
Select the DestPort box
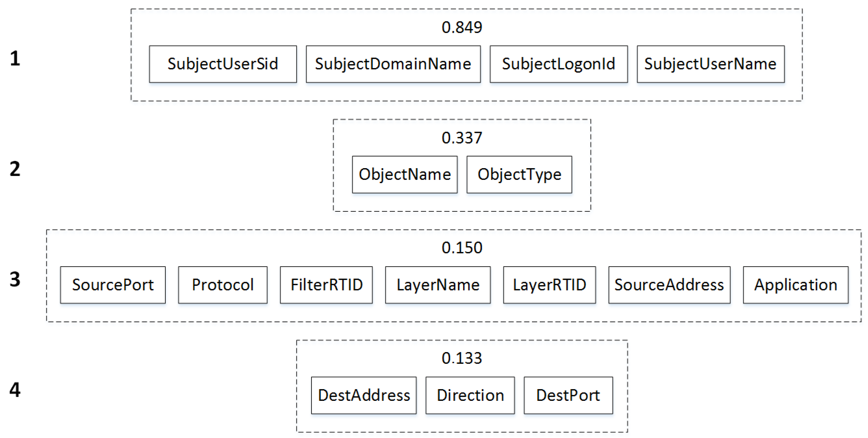pyautogui.click(x=568, y=395)
